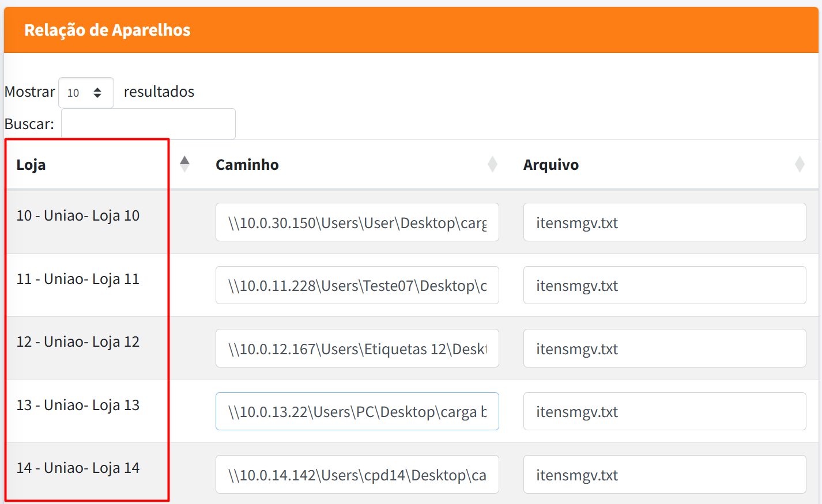Focus the Buscar search field

(148, 124)
